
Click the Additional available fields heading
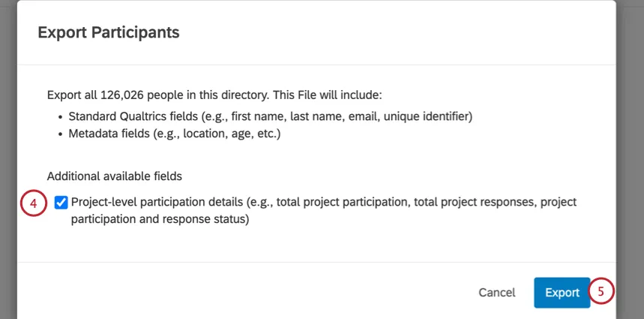115,176
